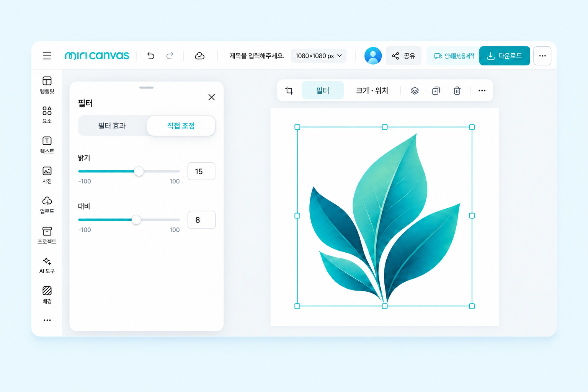Switch to the 필터 효과 tab
The image size is (588, 392).
coord(112,126)
